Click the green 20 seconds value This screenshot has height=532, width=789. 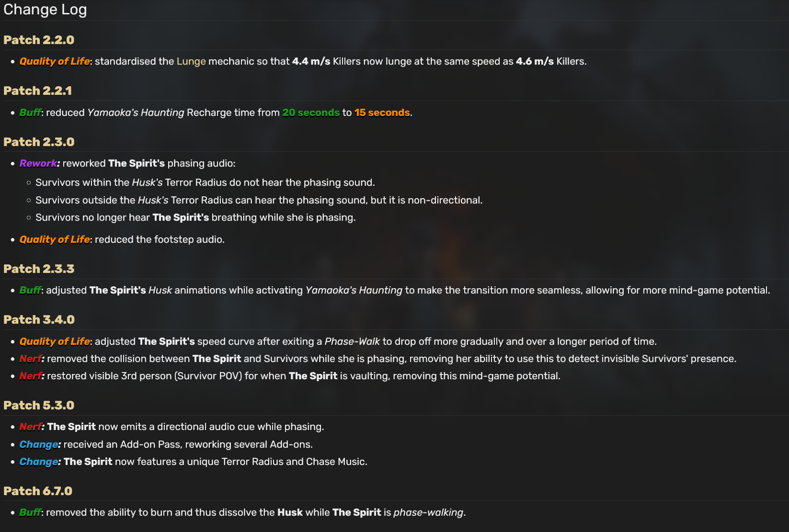pyautogui.click(x=311, y=113)
